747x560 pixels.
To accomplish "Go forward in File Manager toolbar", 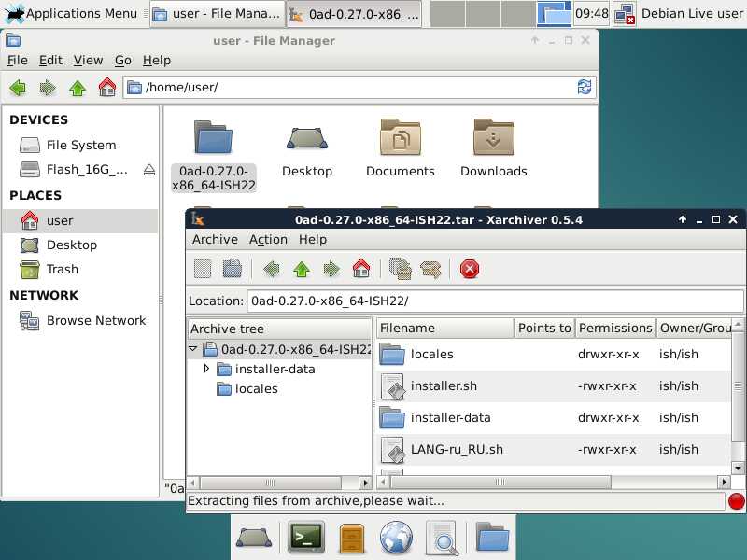I will point(48,88).
